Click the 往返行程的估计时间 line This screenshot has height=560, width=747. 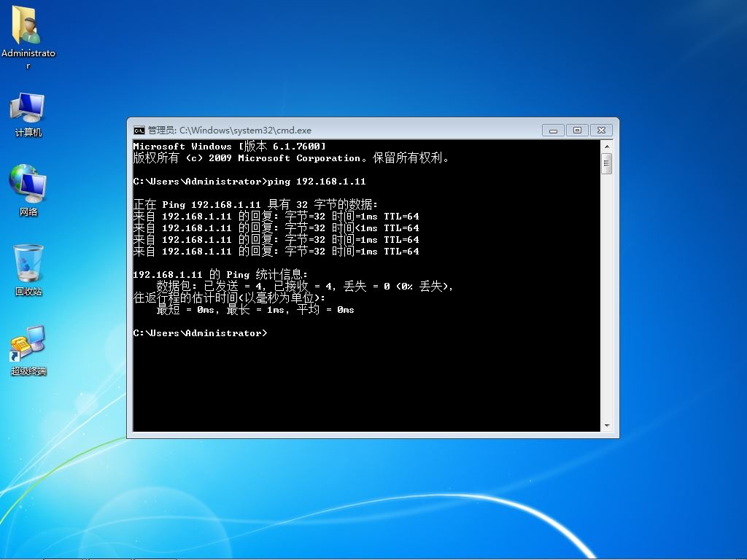pos(229,298)
